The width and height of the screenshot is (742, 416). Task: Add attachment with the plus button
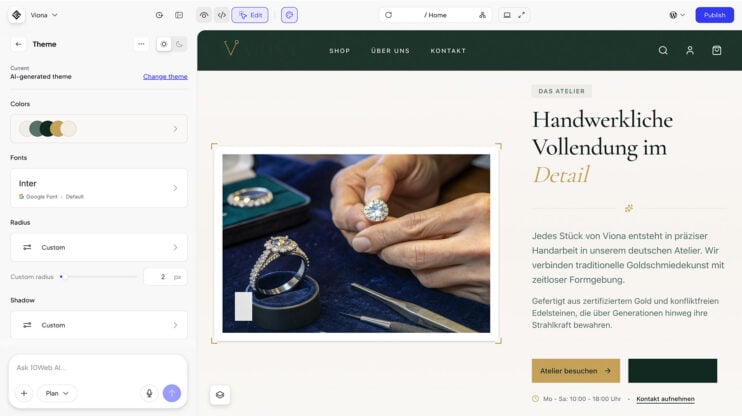pos(24,393)
